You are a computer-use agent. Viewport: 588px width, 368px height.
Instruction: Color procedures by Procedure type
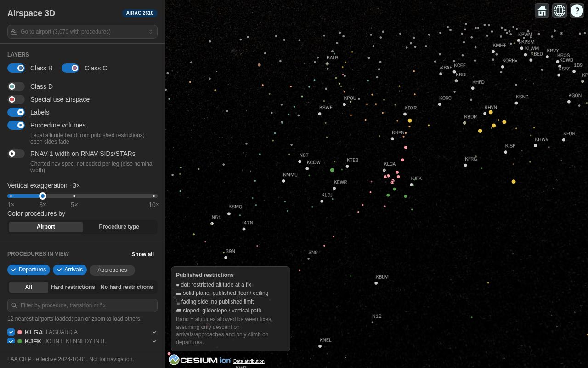click(x=119, y=227)
